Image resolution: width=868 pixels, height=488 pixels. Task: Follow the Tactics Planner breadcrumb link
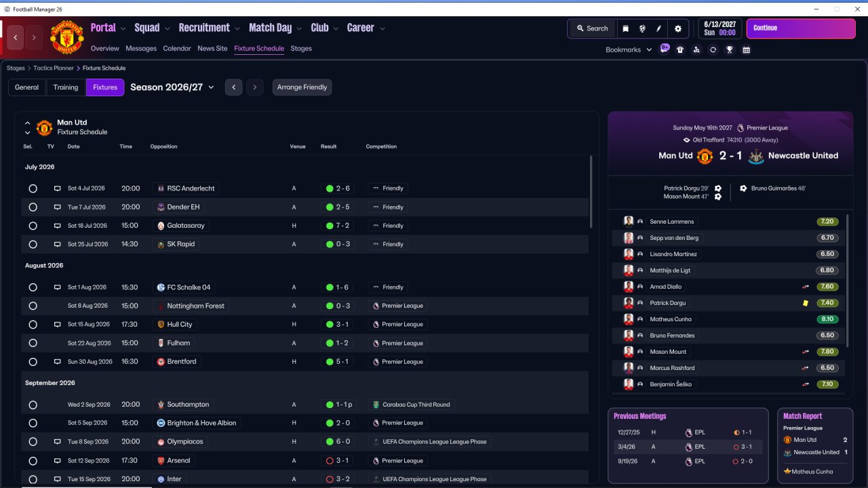[x=53, y=68]
